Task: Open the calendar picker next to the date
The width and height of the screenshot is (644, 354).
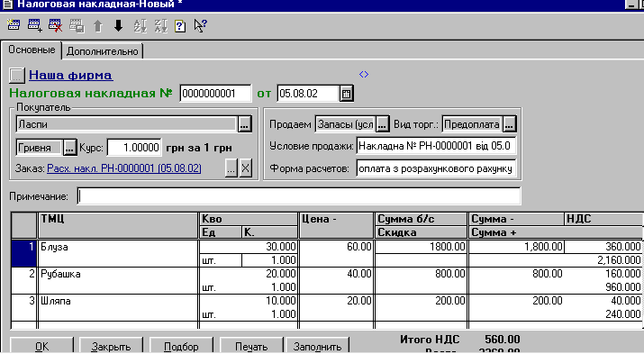Action: [346, 94]
